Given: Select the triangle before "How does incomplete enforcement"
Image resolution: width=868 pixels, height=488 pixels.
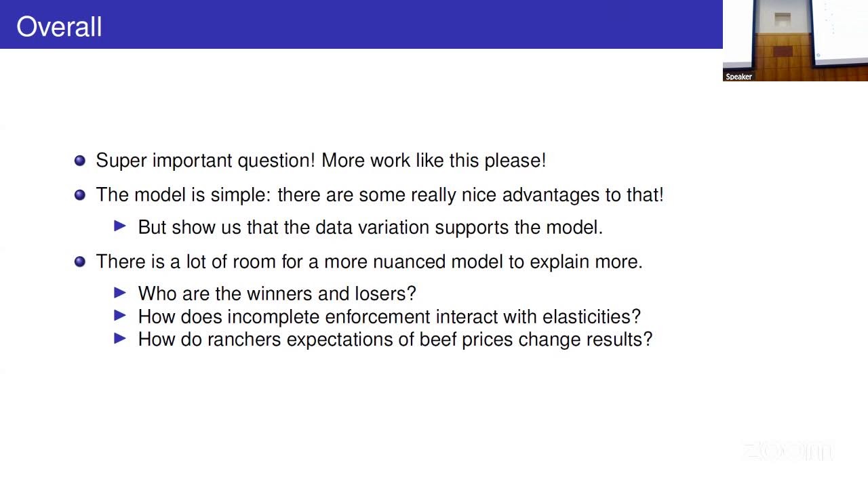Looking at the screenshot, I should click(x=121, y=315).
